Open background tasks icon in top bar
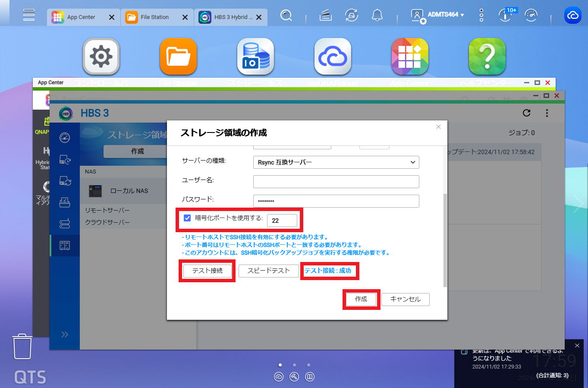588x388 pixels. pyautogui.click(x=326, y=16)
